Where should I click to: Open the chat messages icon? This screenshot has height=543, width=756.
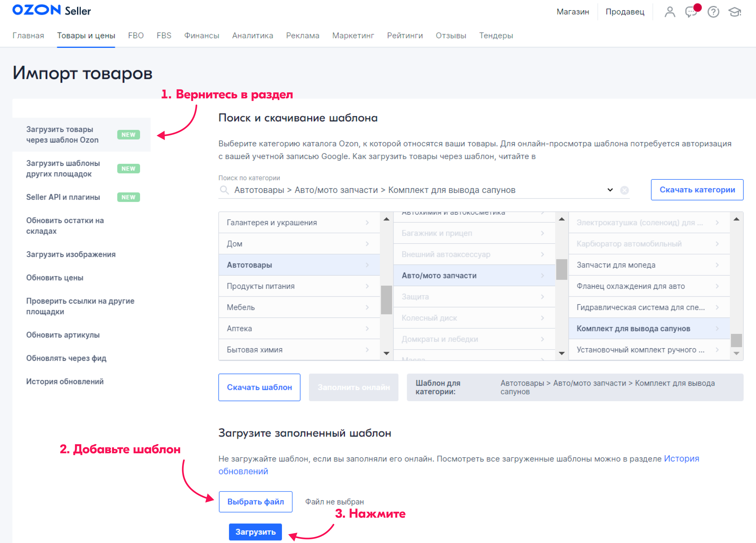692,12
